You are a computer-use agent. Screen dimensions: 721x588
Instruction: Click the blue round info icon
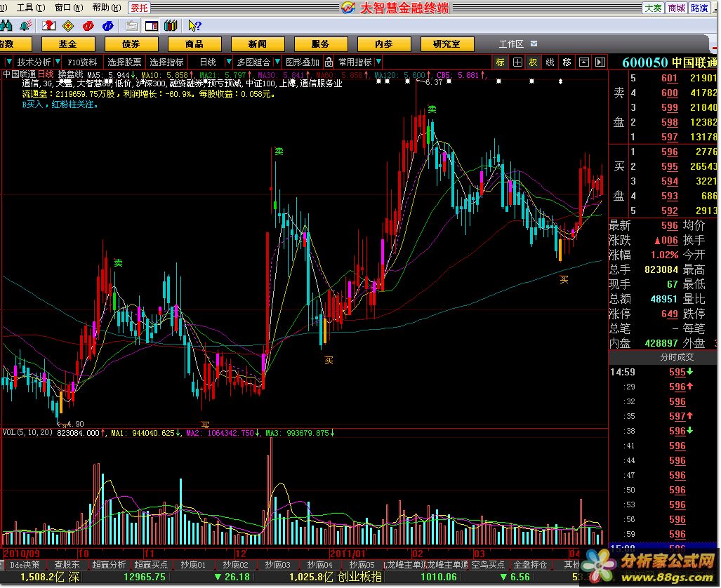click(x=108, y=26)
